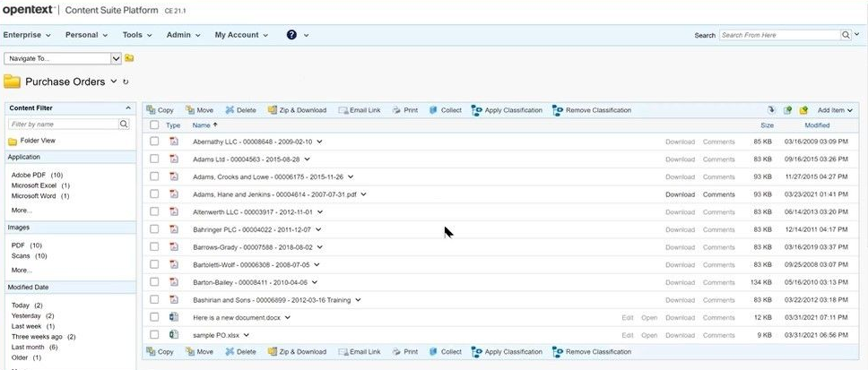Image resolution: width=868 pixels, height=370 pixels.
Task: Click the Filter by name field
Action: (x=64, y=125)
